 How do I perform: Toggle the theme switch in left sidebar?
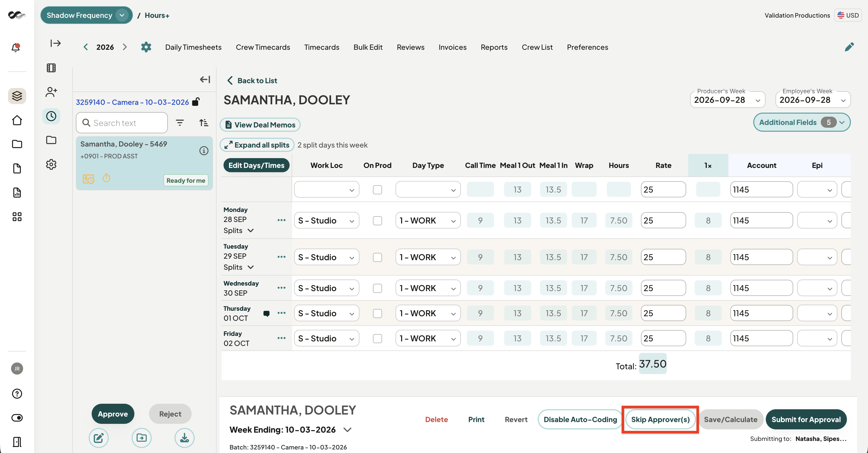pyautogui.click(x=17, y=418)
